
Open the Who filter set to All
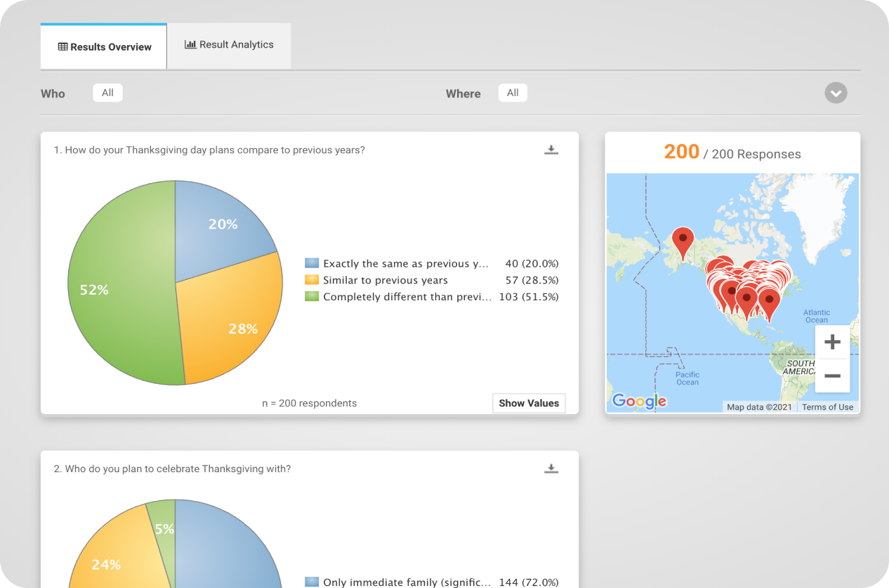pos(107,93)
